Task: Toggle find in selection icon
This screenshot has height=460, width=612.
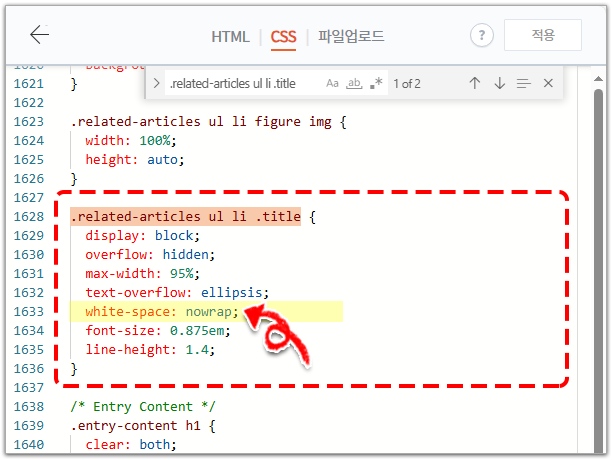Action: click(523, 83)
